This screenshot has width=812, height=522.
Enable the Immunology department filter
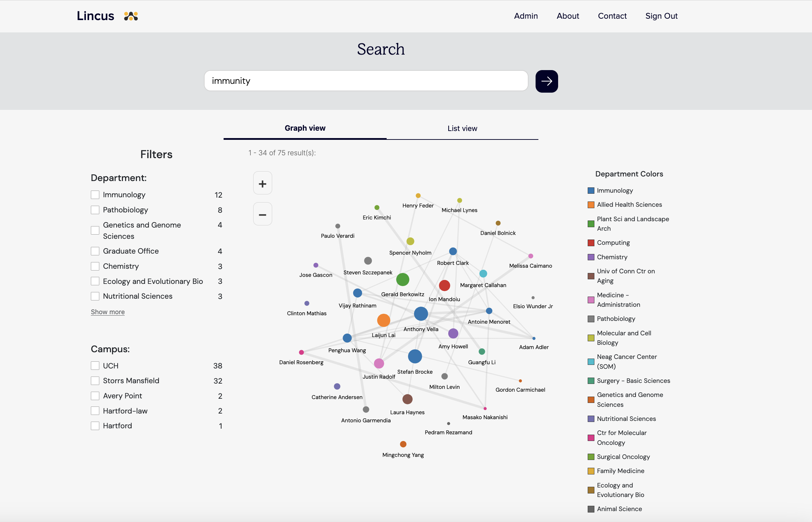[x=95, y=194]
